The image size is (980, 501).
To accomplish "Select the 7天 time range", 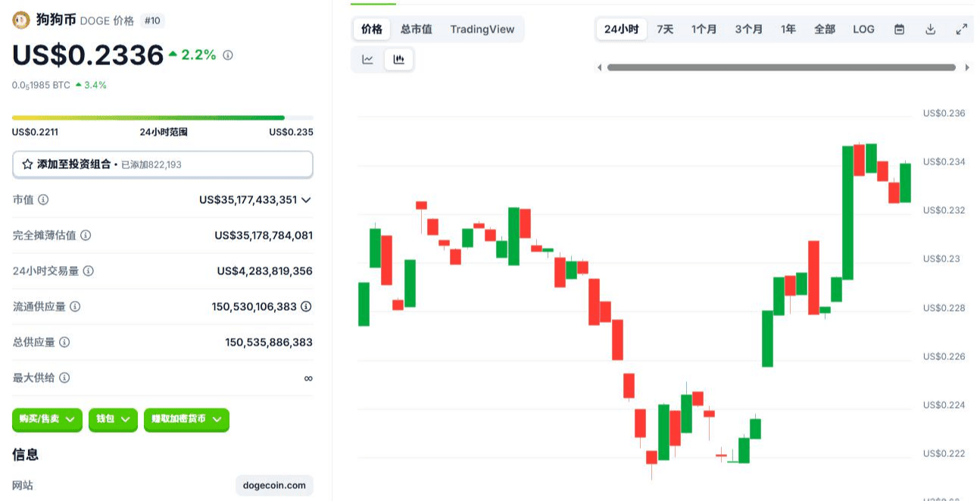I will (665, 30).
